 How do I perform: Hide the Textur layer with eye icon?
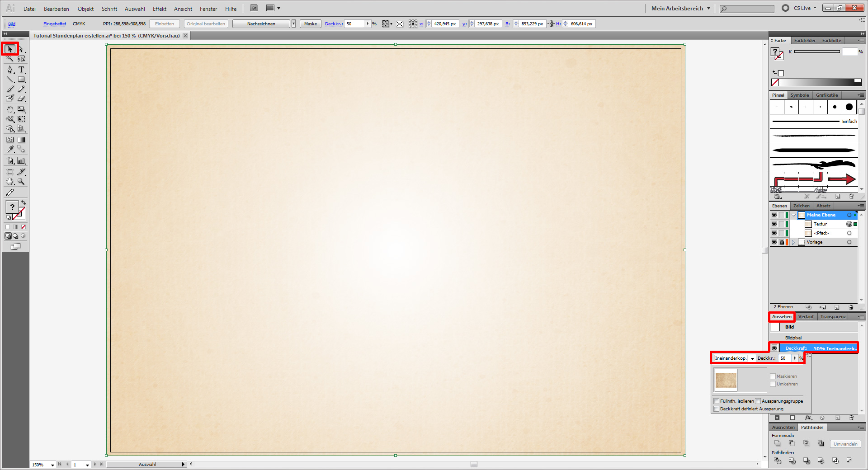(774, 224)
